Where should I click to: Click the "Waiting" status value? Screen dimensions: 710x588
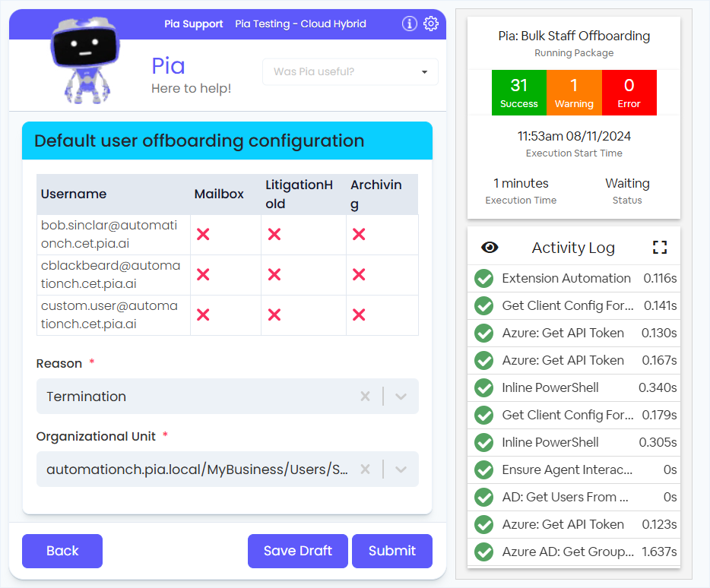(x=627, y=183)
